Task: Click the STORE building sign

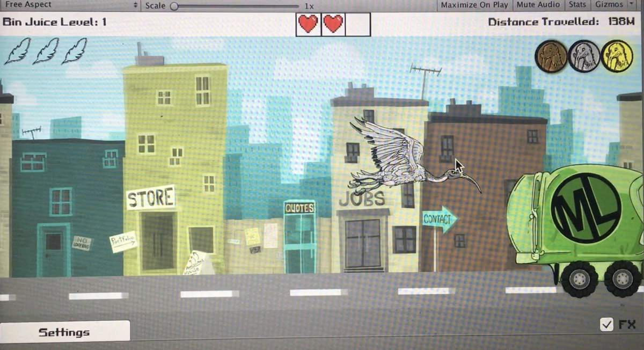Action: (151, 198)
